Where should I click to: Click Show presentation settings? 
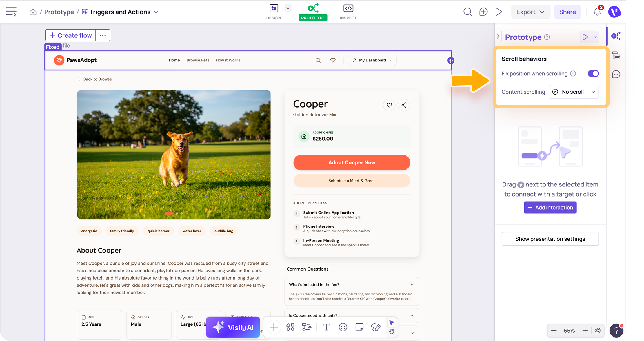point(550,239)
